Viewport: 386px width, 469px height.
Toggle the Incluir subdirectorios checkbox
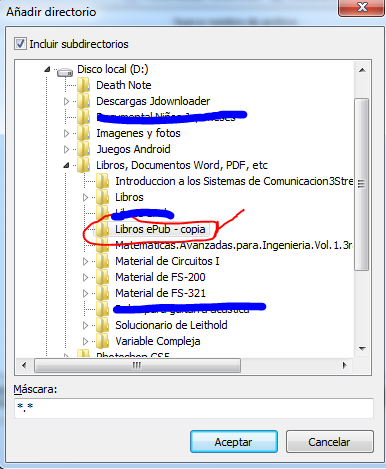point(20,44)
